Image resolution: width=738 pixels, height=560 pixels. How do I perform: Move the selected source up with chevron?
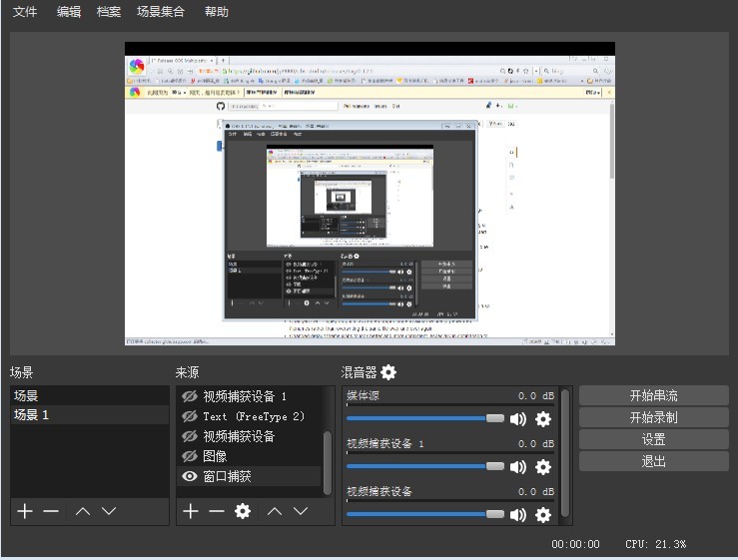pos(274,511)
